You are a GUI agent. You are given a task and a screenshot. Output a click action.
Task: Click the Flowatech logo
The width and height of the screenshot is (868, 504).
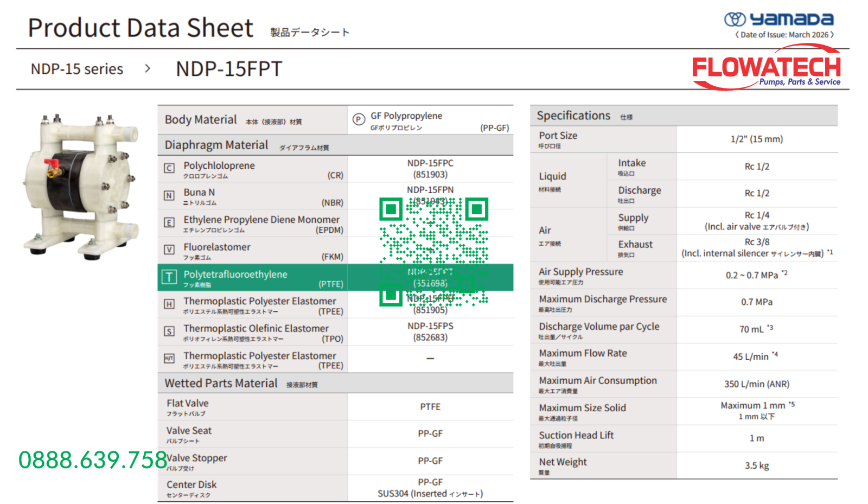pyautogui.click(x=767, y=68)
